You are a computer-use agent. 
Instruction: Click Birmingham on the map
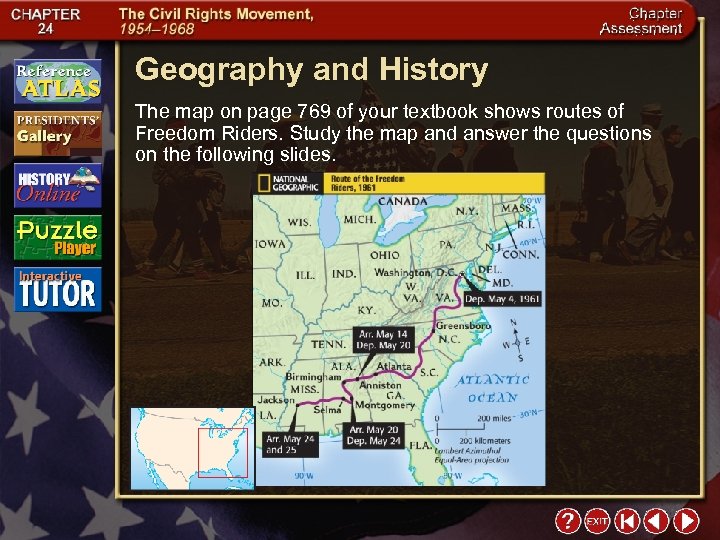313,377
